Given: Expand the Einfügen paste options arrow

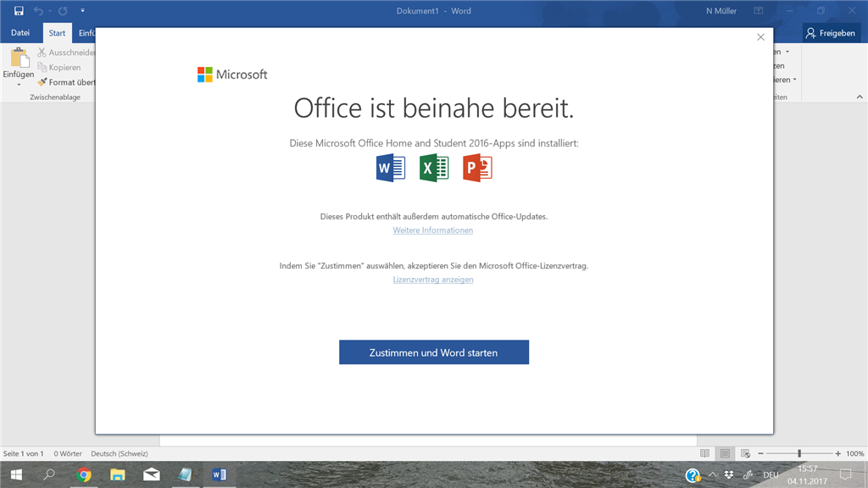Looking at the screenshot, I should pos(19,84).
